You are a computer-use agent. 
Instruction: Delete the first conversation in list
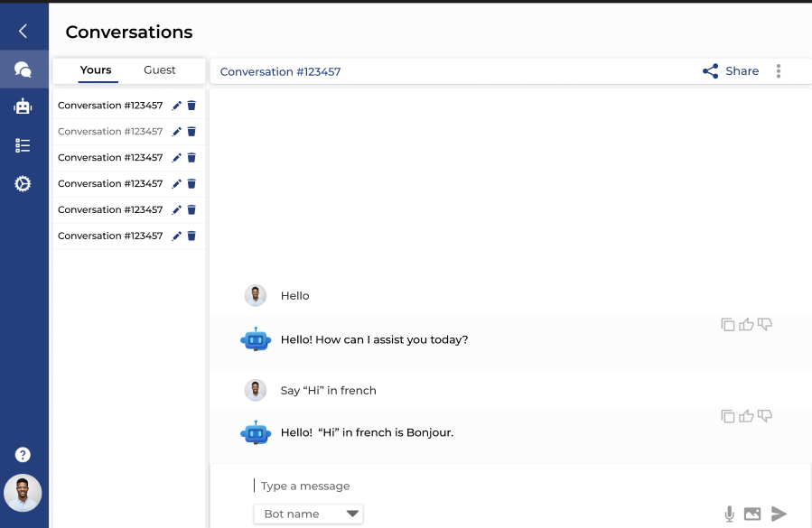191,106
